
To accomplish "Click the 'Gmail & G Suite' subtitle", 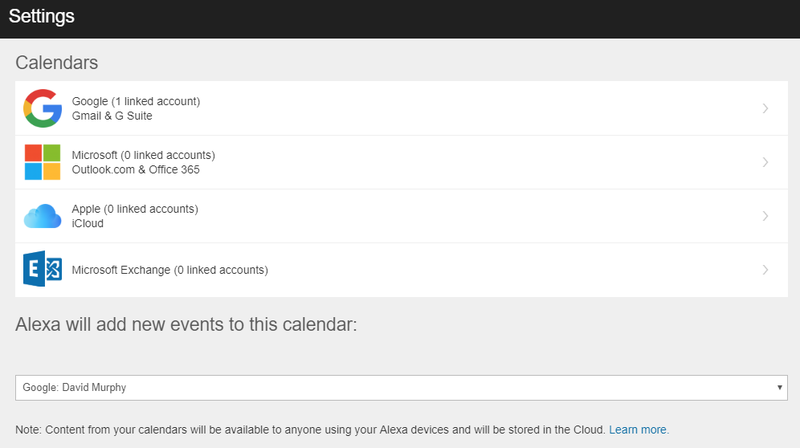I will click(x=112, y=116).
